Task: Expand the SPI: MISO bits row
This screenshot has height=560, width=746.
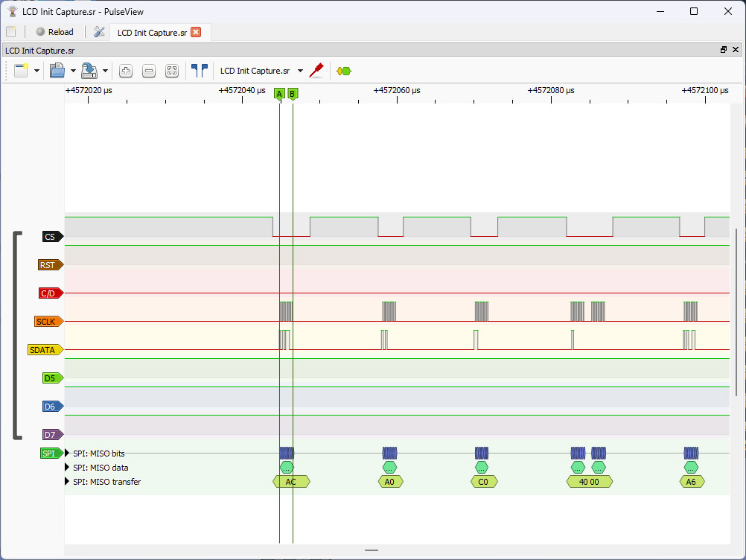Action: click(68, 454)
